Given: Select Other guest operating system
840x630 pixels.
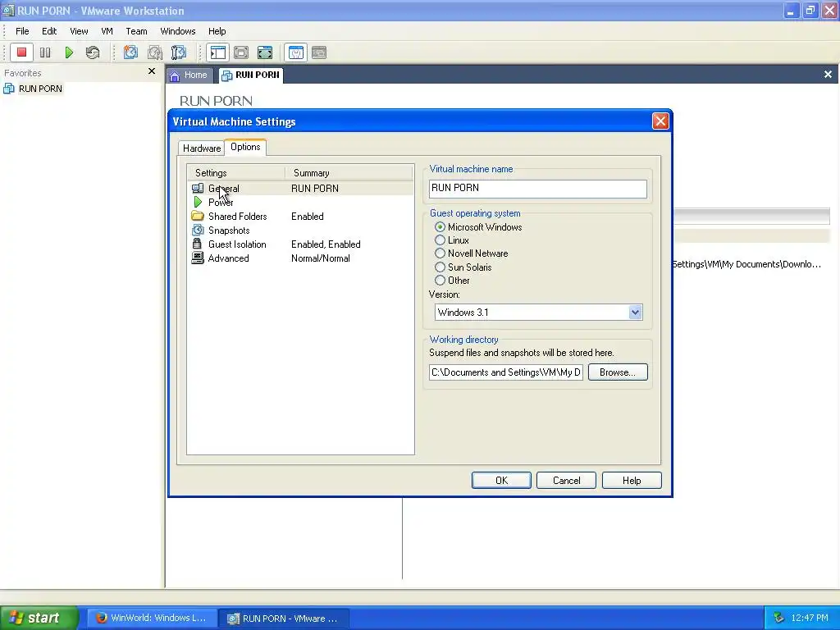Looking at the screenshot, I should click(x=440, y=281).
